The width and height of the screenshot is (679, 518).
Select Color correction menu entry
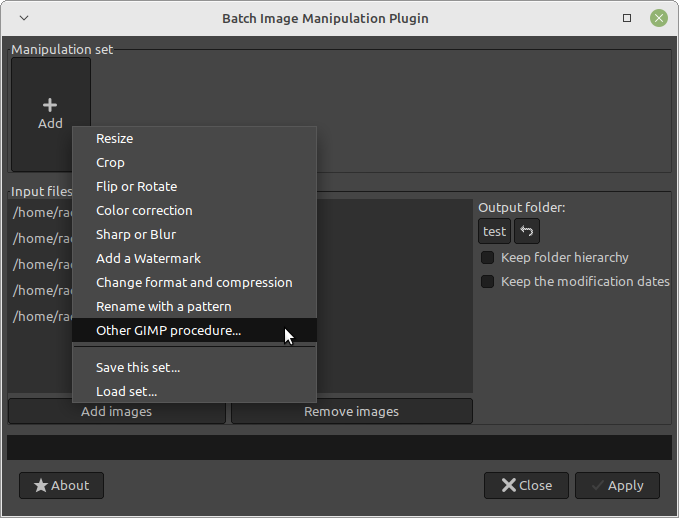point(194,210)
